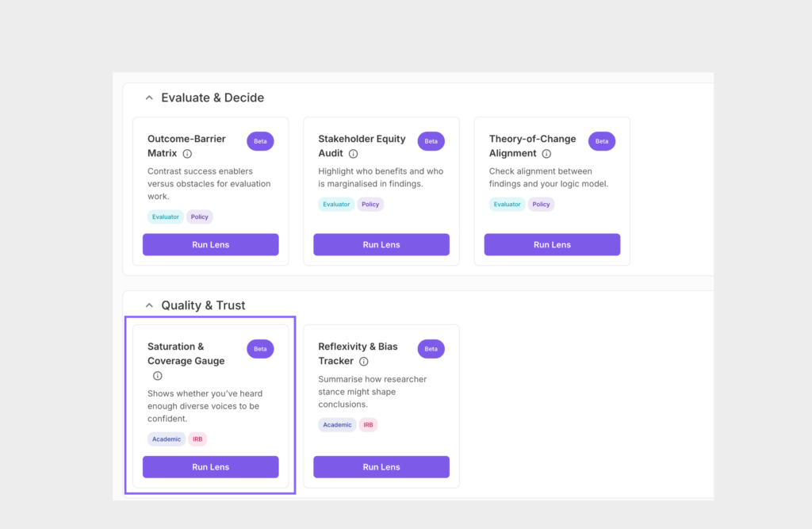View info for Saturation & Coverage Gauge
This screenshot has width=812, height=529.
(158, 376)
